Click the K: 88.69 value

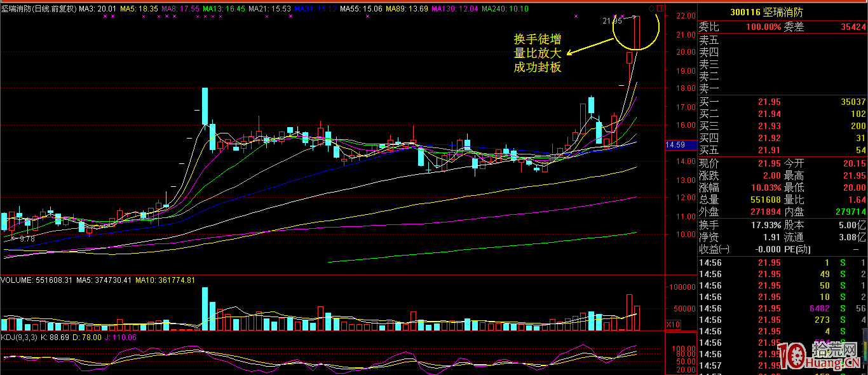[x=55, y=337]
